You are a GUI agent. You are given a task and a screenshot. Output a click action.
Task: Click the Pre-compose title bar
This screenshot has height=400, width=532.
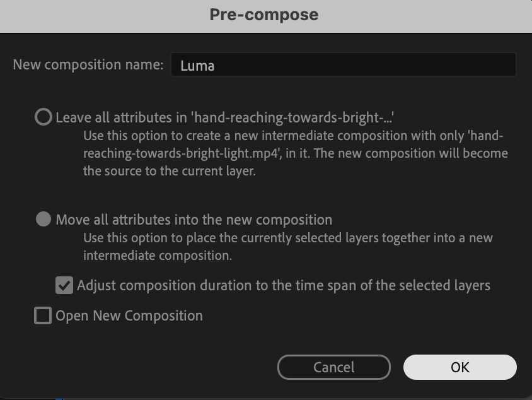265,15
